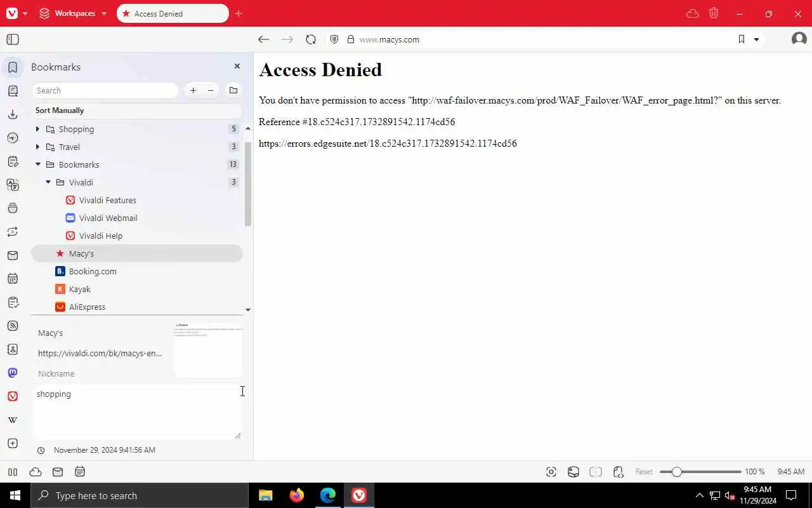
Task: Select the Booking.com bookmark
Action: pos(137,271)
